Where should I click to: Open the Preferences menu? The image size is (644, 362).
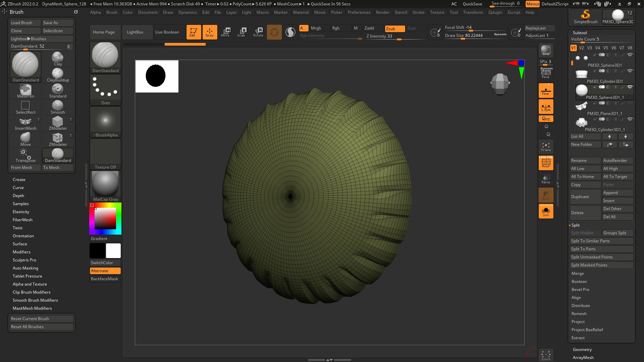click(x=359, y=12)
